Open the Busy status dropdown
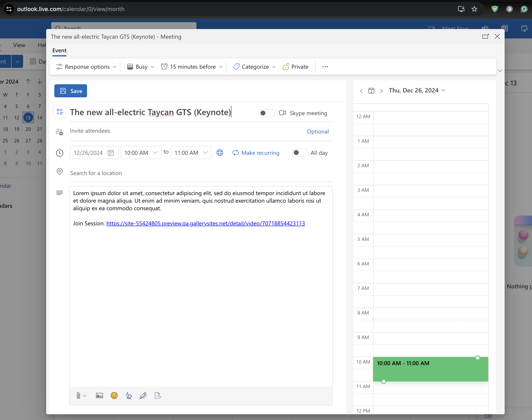 [140, 67]
